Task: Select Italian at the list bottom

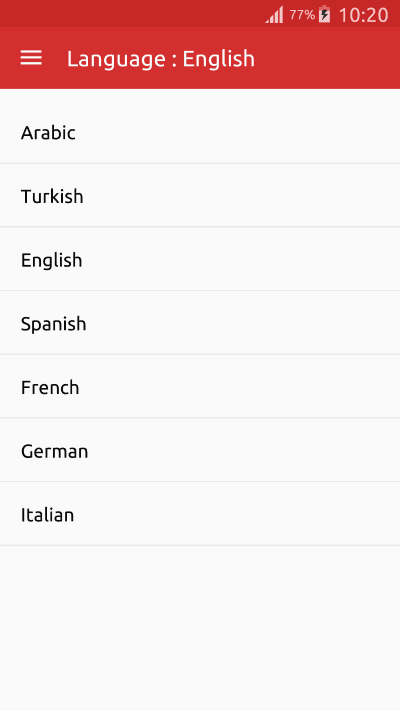Action: (x=200, y=514)
